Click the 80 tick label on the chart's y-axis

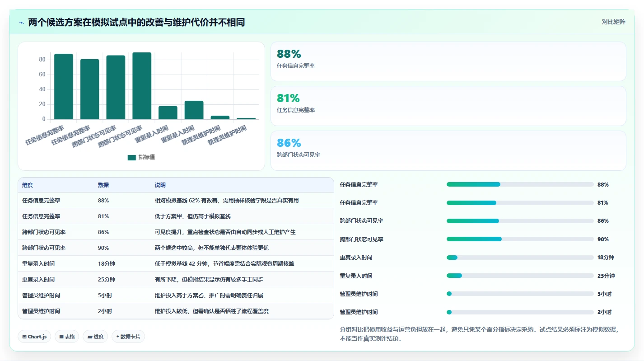pyautogui.click(x=42, y=60)
